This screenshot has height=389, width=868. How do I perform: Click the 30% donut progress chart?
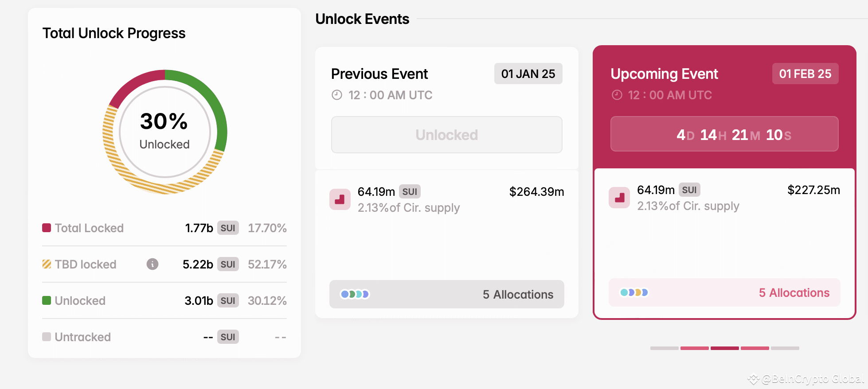click(164, 131)
